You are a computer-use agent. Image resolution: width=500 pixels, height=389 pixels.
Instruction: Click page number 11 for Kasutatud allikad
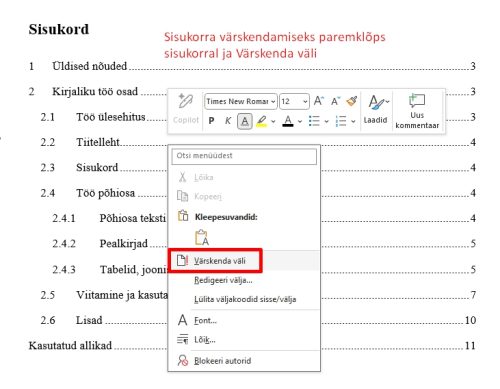pos(470,346)
